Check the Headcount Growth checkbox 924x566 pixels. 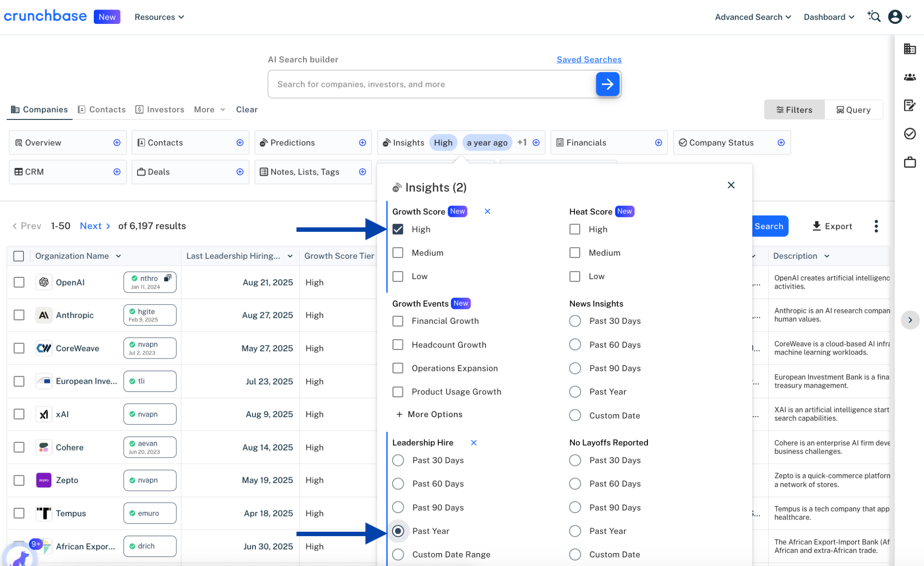point(397,345)
